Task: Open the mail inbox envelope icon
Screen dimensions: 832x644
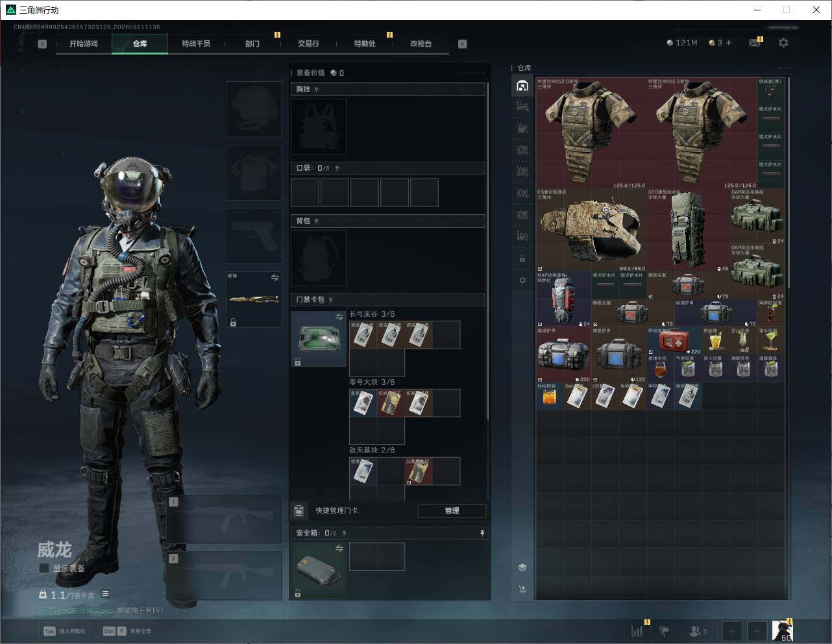Action: click(755, 43)
